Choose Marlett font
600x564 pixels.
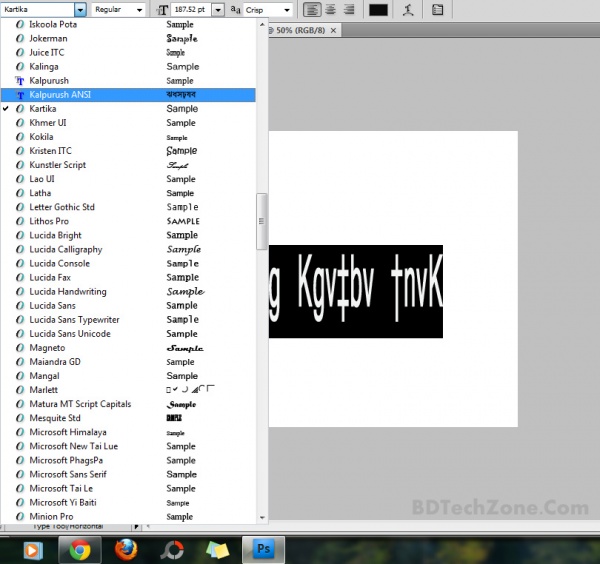coord(128,390)
